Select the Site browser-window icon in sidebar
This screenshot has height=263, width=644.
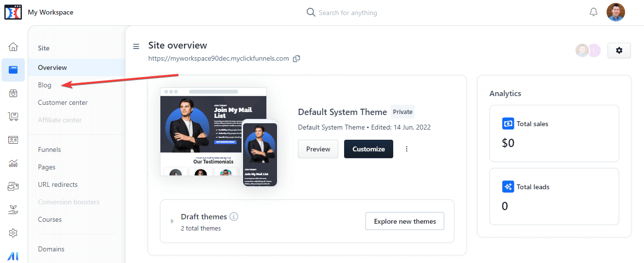(x=13, y=70)
